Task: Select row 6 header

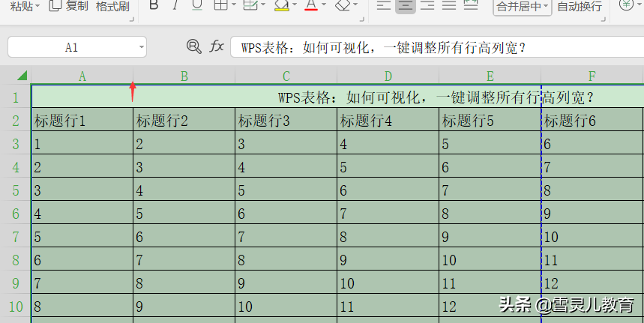Action: click(16, 213)
